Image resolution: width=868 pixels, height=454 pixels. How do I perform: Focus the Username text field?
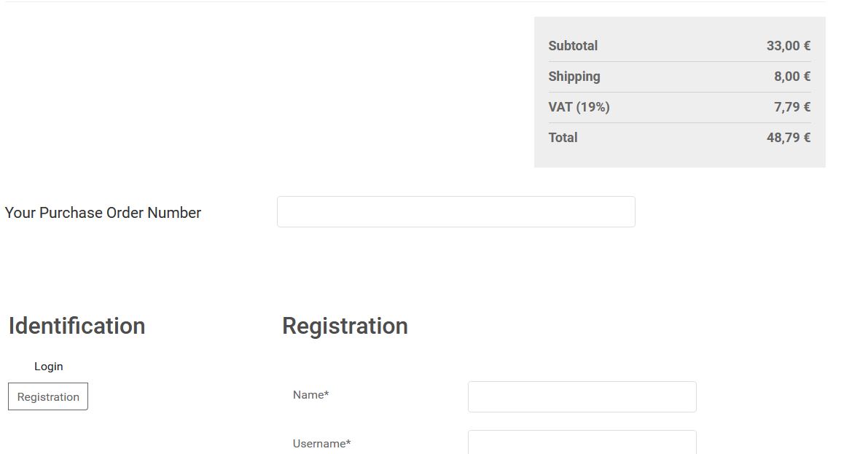click(582, 442)
